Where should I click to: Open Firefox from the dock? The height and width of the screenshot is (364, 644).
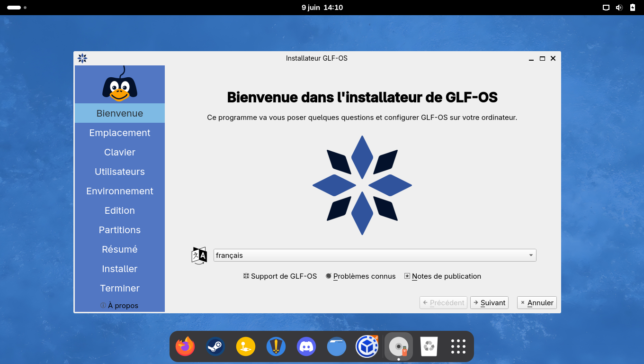[x=185, y=346]
